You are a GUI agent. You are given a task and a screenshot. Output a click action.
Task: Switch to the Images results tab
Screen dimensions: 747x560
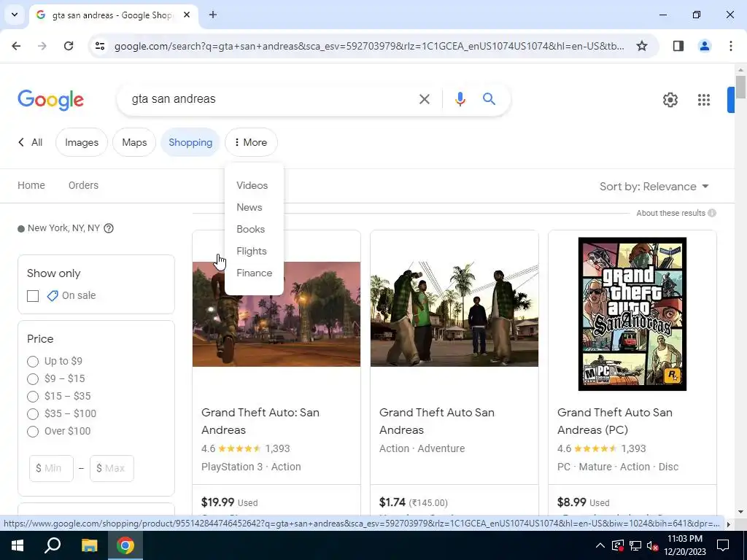coord(82,142)
